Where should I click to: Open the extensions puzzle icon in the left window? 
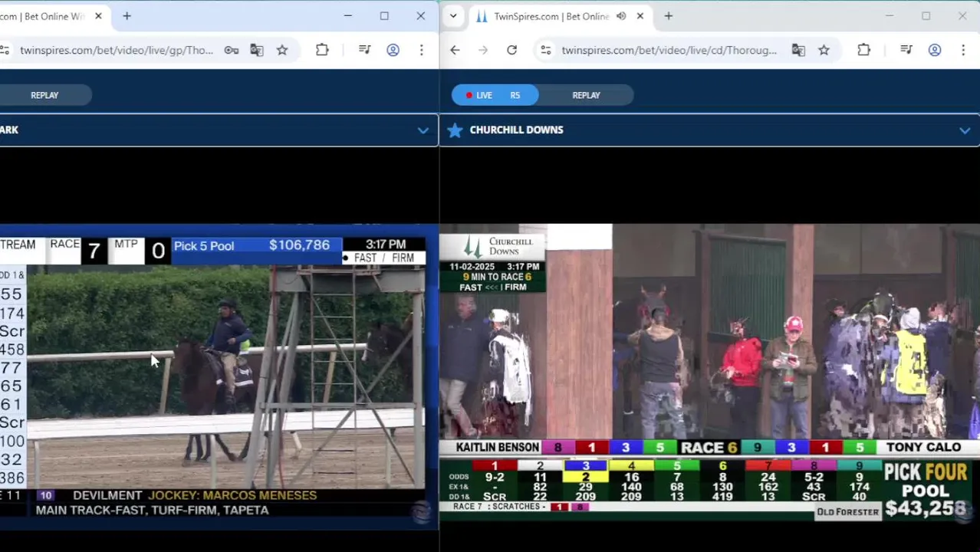coord(322,50)
